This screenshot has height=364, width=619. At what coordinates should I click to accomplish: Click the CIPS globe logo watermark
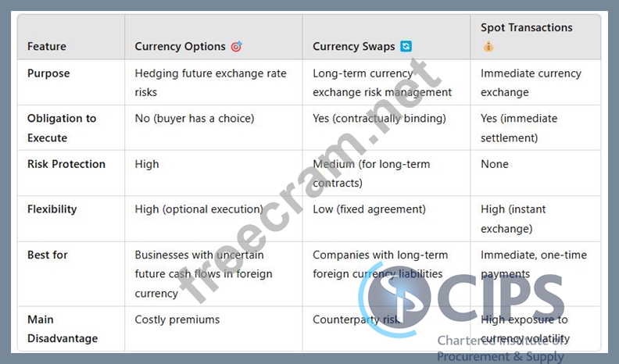[395, 301]
